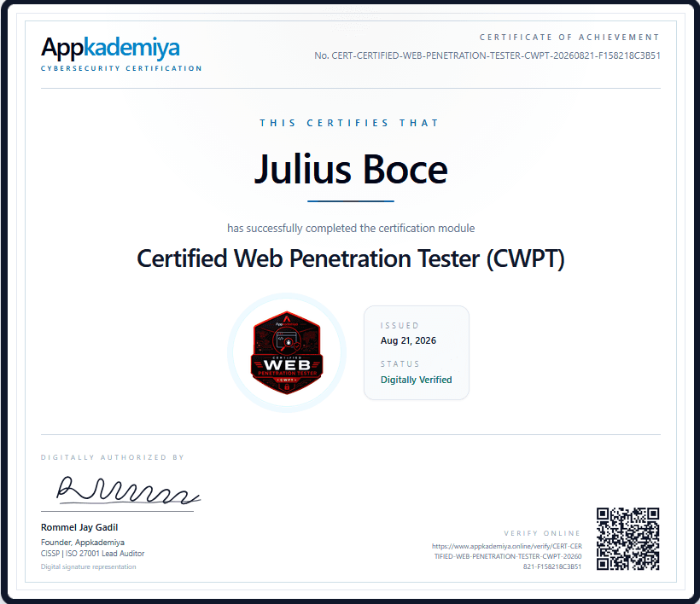700x604 pixels.
Task: Click the "Founder, Appkademiya" line
Action: click(83, 543)
